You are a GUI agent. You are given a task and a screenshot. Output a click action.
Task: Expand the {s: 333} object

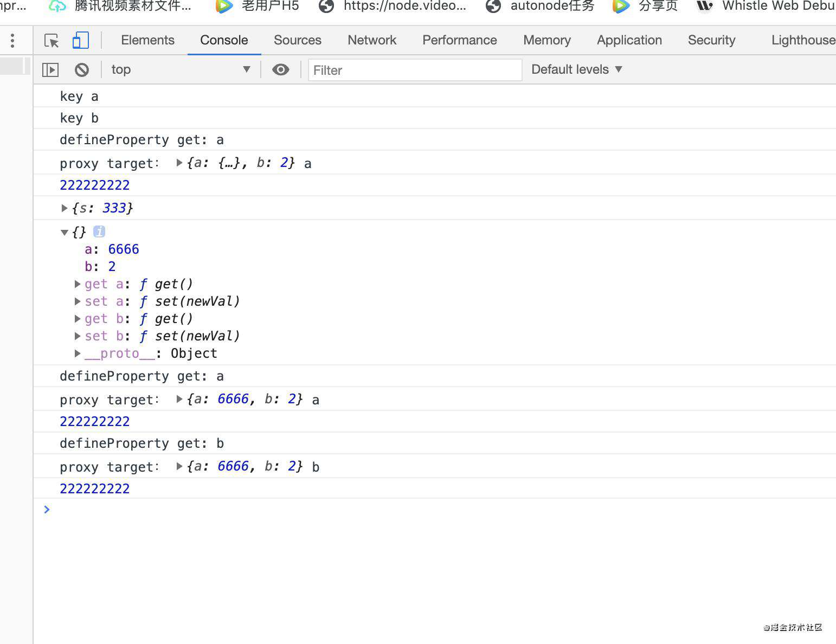pyautogui.click(x=65, y=208)
